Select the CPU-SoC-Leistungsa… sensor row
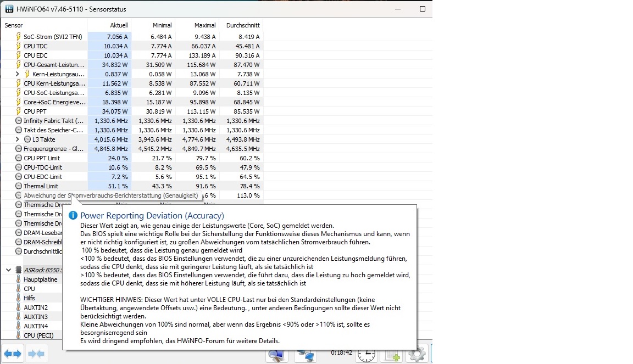Screen dimensions: 633x364 [x=133, y=92]
